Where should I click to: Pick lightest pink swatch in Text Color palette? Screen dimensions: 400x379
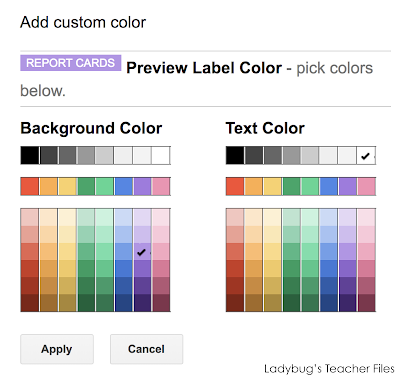pyautogui.click(x=366, y=217)
